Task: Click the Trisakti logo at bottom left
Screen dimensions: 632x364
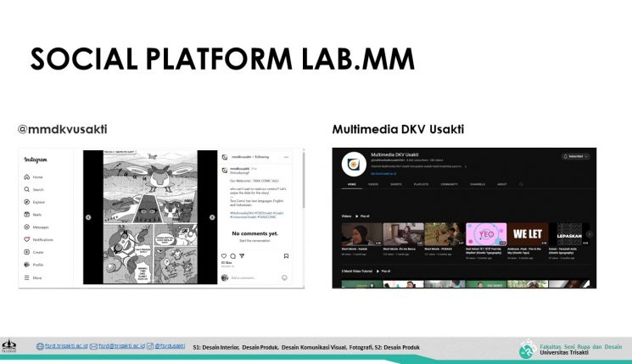Action: [x=8, y=346]
